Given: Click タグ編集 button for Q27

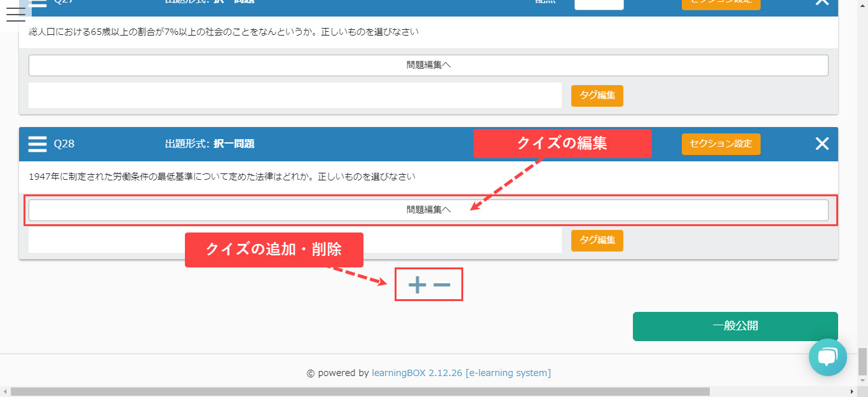Looking at the screenshot, I should point(597,95).
